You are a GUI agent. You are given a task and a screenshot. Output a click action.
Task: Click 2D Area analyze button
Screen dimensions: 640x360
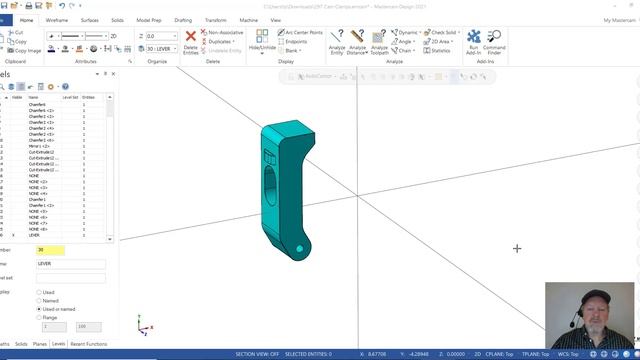(x=438, y=42)
